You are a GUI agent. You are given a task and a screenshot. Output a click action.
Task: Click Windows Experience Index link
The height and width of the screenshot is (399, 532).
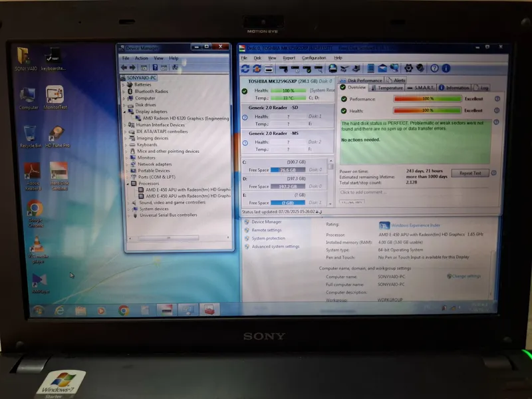point(415,225)
